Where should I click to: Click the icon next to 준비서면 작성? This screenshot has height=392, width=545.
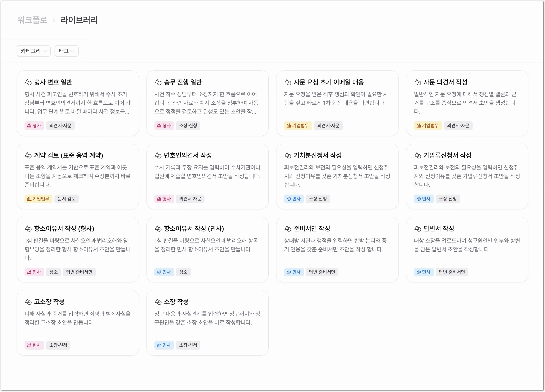[x=288, y=229]
